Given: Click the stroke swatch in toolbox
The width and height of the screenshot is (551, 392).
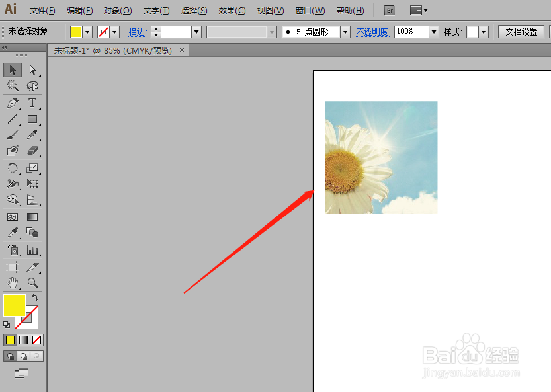Looking at the screenshot, I should tap(32, 323).
